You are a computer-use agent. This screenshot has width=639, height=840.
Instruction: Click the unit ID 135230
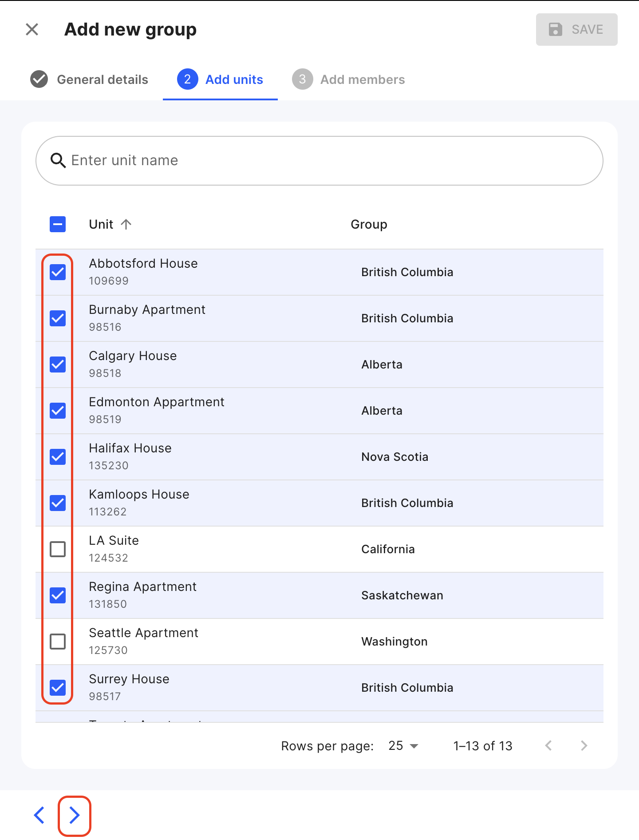109,466
